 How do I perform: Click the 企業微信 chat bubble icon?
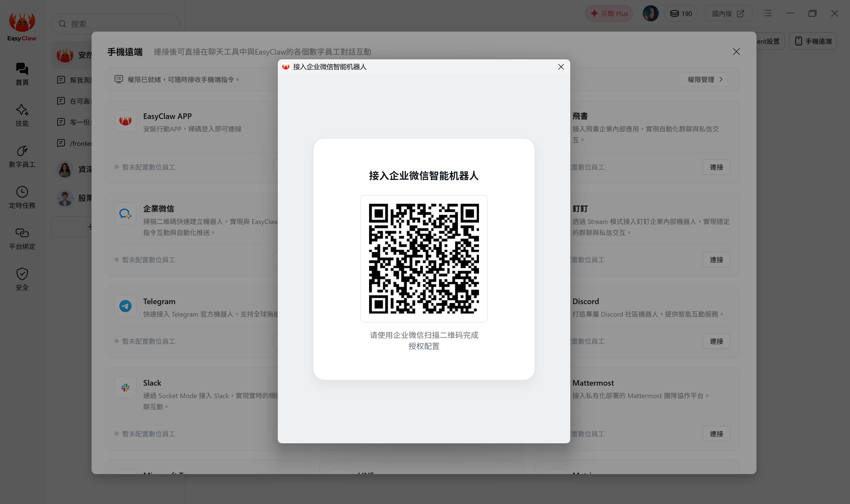coord(125,214)
